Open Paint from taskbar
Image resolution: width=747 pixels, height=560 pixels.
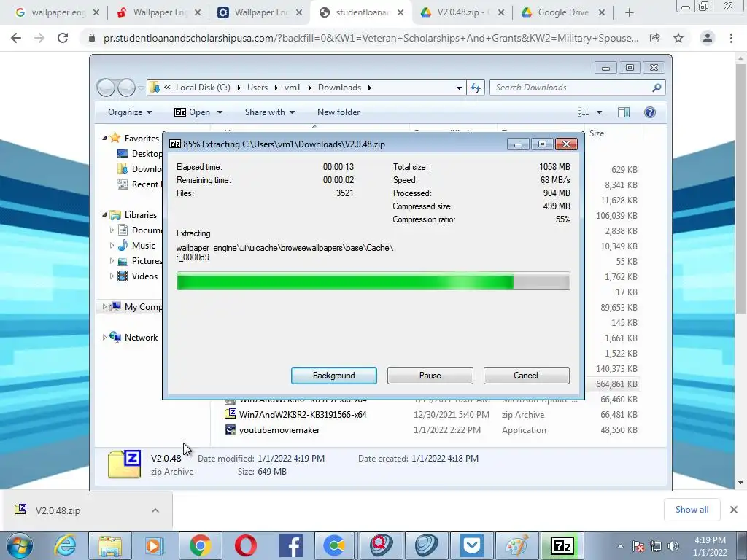517,545
